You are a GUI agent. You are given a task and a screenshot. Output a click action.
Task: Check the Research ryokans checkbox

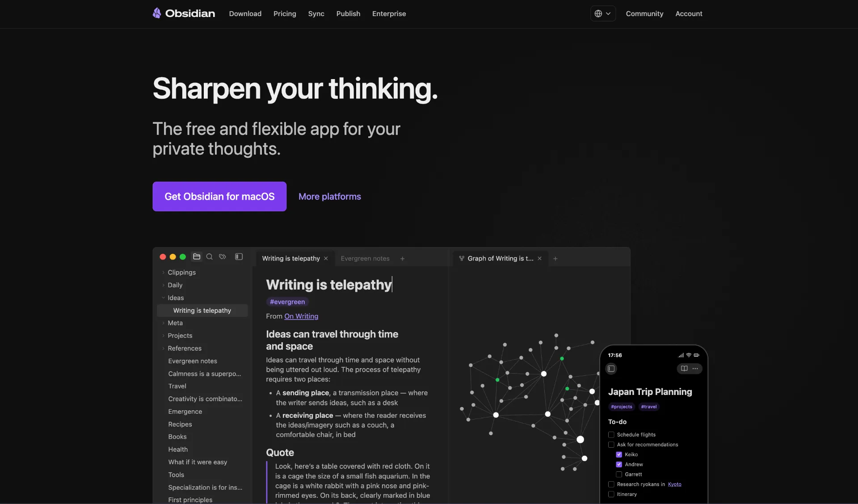611,484
